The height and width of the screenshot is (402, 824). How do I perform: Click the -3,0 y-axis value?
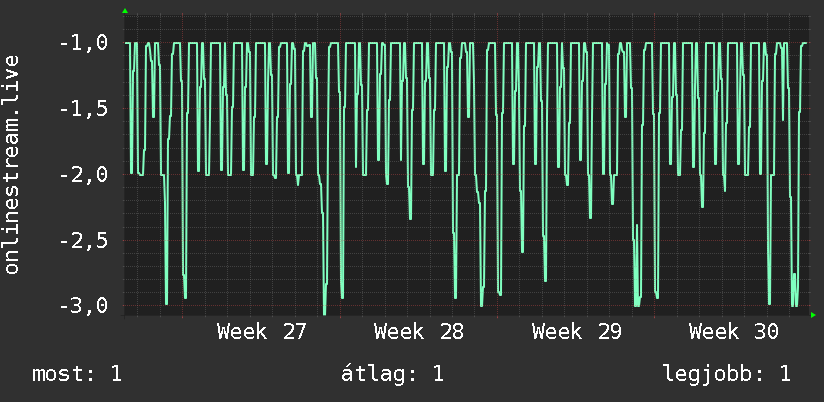[84, 306]
